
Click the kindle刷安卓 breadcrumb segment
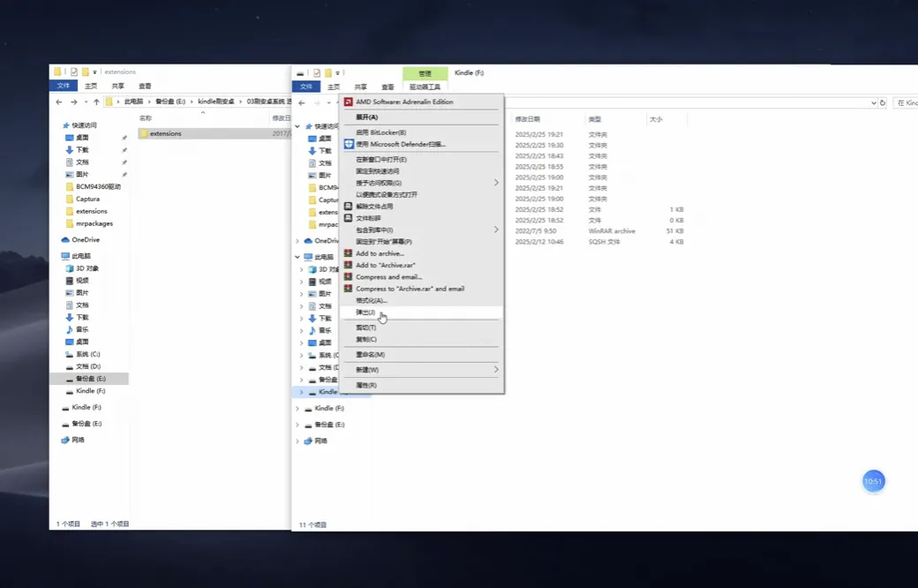(x=216, y=102)
